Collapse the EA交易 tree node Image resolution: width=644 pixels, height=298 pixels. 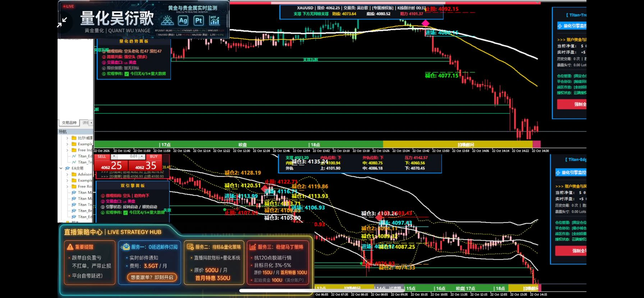[x=61, y=168]
